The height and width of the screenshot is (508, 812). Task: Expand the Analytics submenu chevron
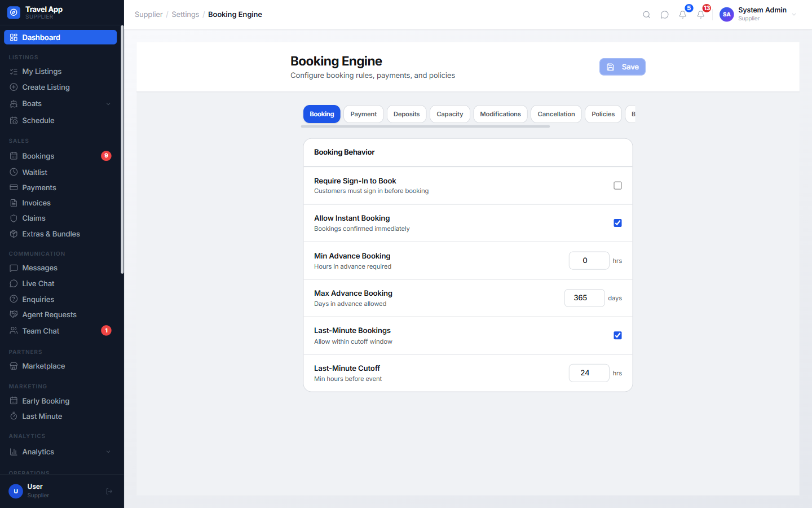[108, 452]
